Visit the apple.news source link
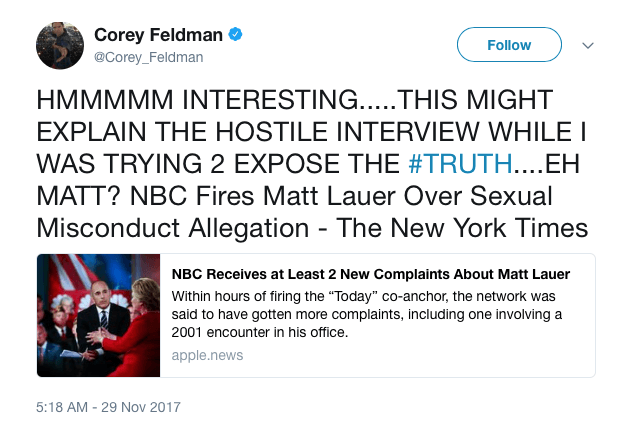The height and width of the screenshot is (423, 622). coord(207,355)
